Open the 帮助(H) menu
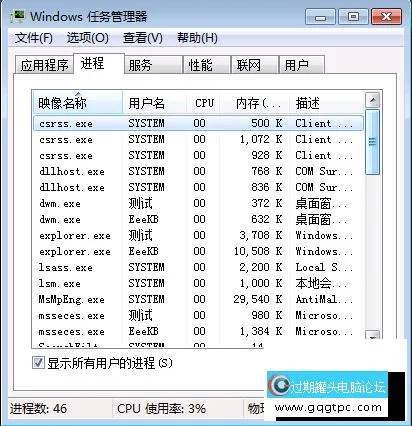Viewport: 412px width, 426px height. point(197,38)
